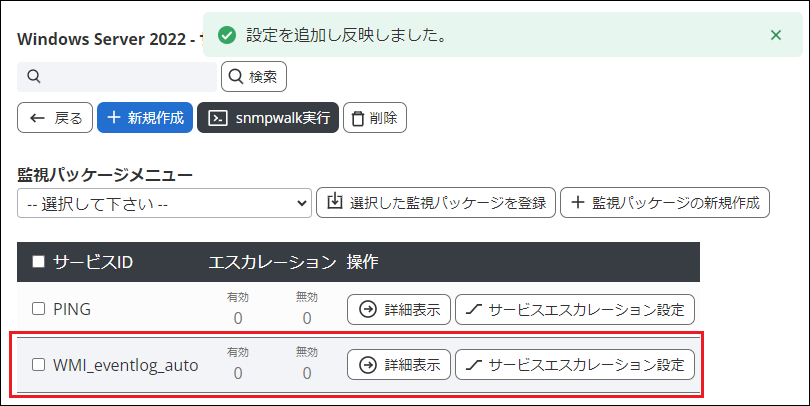The width and height of the screenshot is (810, 406).
Task: Create a new monitoring package
Action: (666, 203)
